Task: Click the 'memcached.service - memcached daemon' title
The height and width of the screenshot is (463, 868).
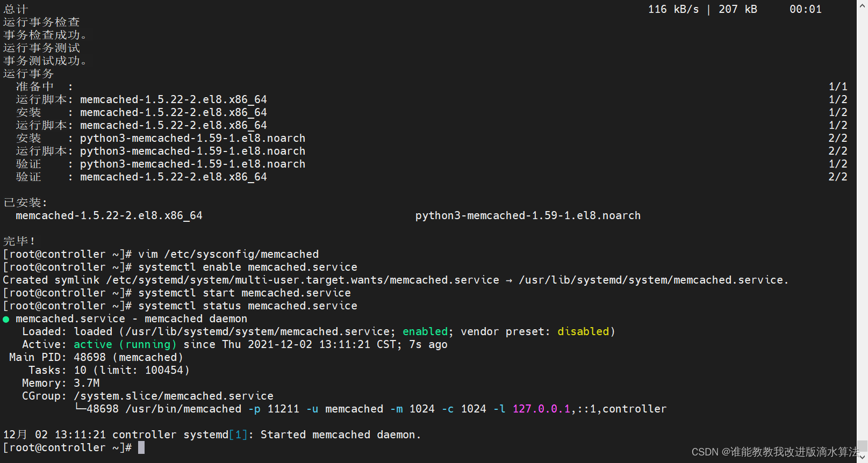Action: click(132, 319)
